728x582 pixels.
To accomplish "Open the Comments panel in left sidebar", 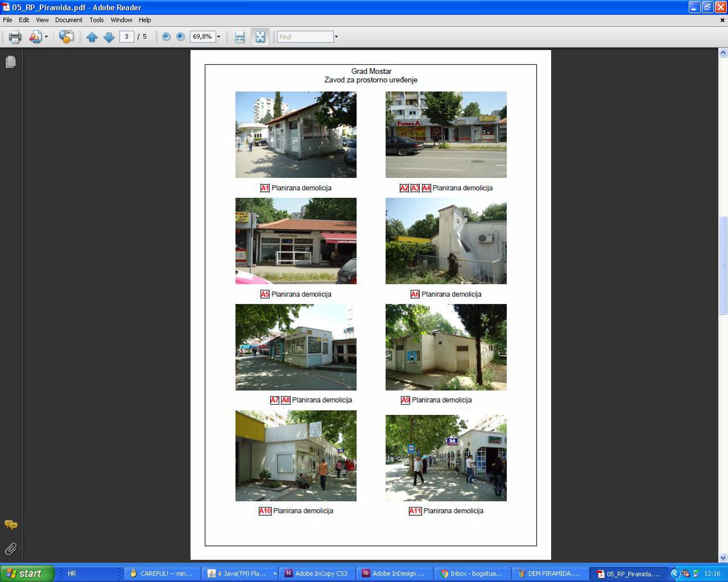I will [11, 524].
